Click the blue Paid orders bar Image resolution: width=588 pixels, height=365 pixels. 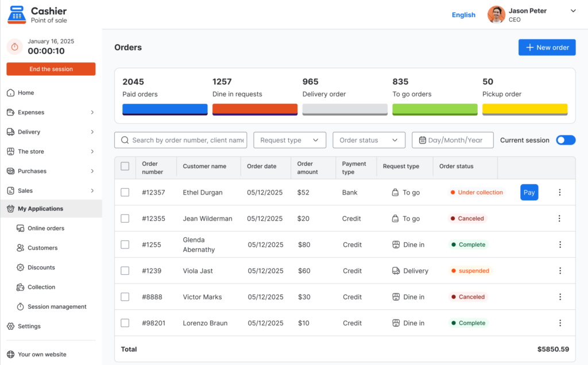[165, 110]
